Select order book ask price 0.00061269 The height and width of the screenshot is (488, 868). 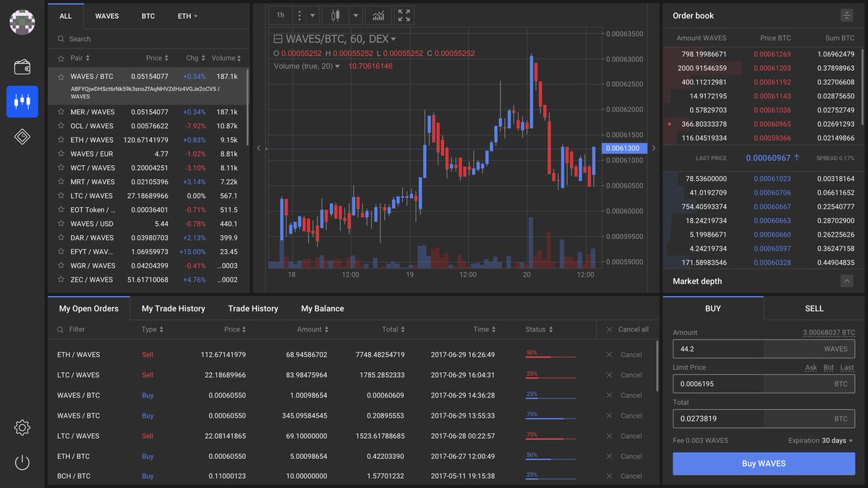(773, 54)
